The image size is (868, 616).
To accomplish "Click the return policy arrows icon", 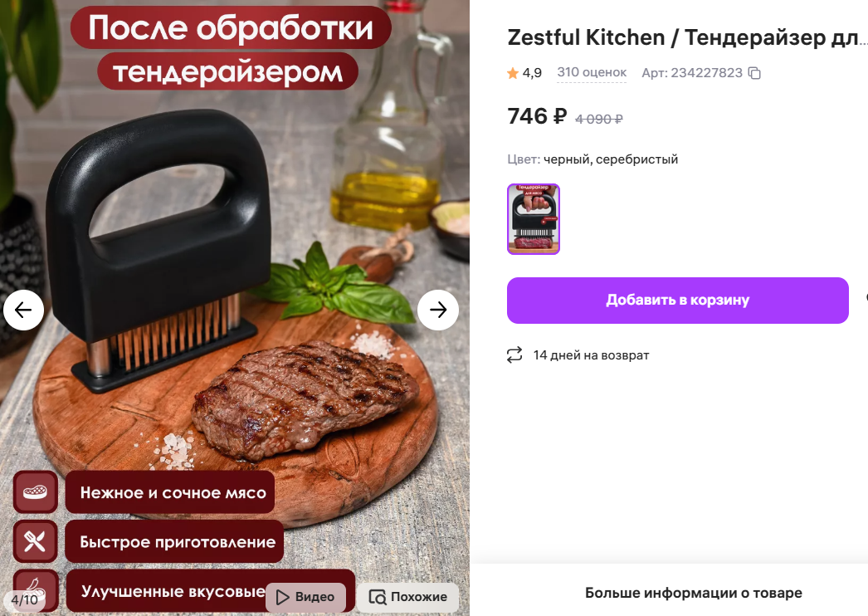I will pos(514,355).
